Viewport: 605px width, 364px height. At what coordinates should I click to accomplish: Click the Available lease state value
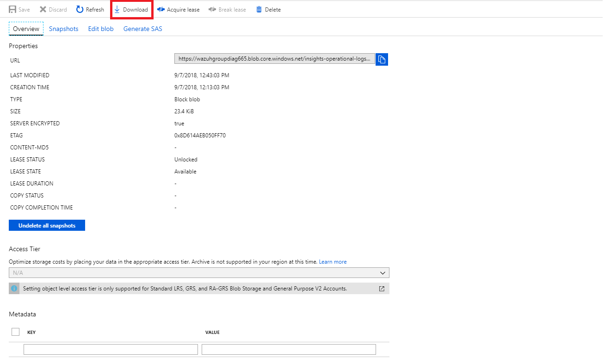click(185, 172)
